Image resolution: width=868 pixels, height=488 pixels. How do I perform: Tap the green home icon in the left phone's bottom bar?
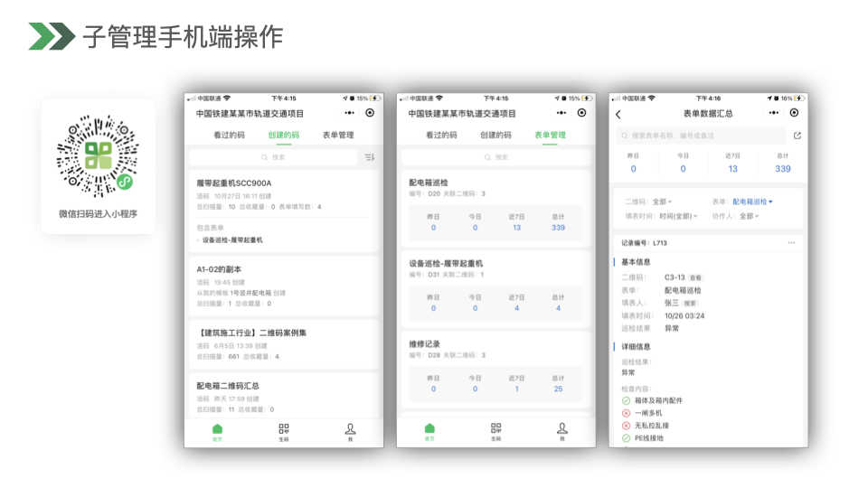[x=217, y=430]
